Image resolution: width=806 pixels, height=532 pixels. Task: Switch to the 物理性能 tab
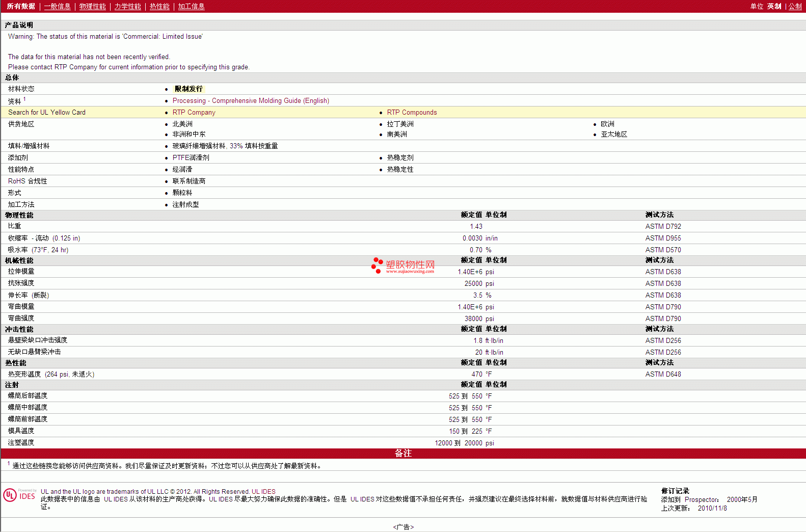[x=92, y=6]
